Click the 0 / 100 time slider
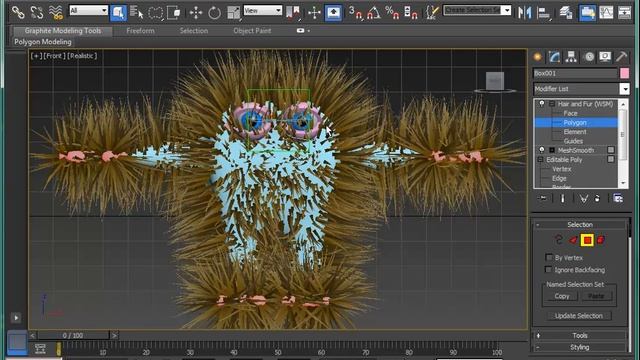 [x=73, y=336]
